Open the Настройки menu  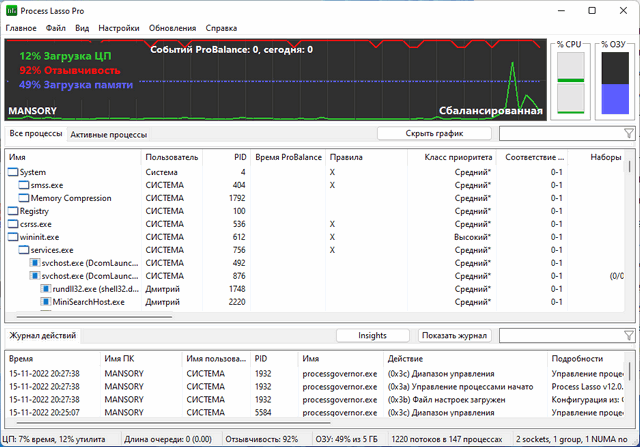pos(119,28)
